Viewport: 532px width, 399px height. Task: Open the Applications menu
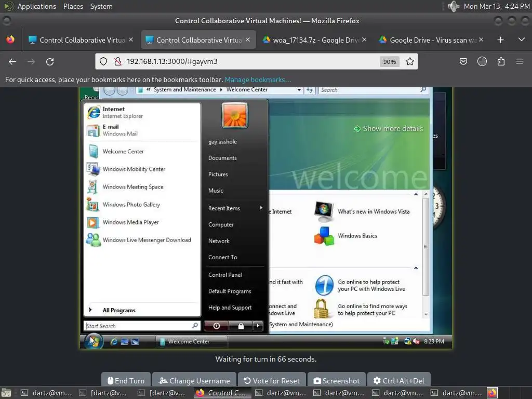[37, 6]
